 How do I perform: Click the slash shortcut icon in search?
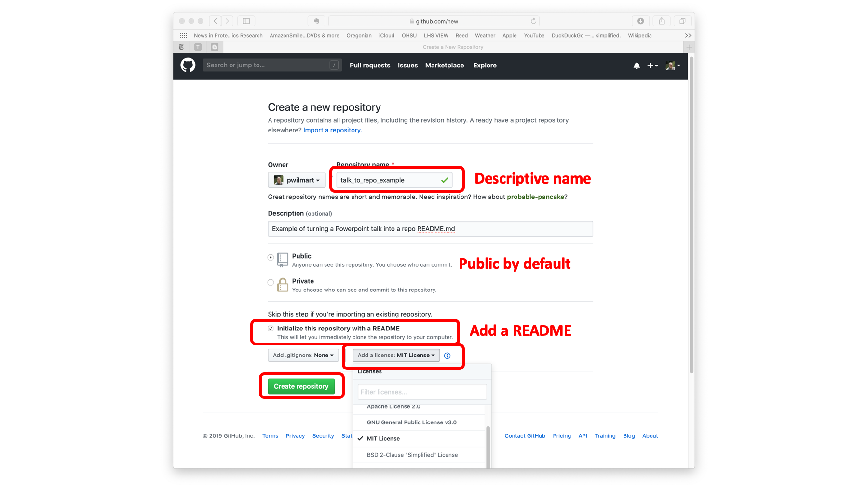(x=334, y=65)
